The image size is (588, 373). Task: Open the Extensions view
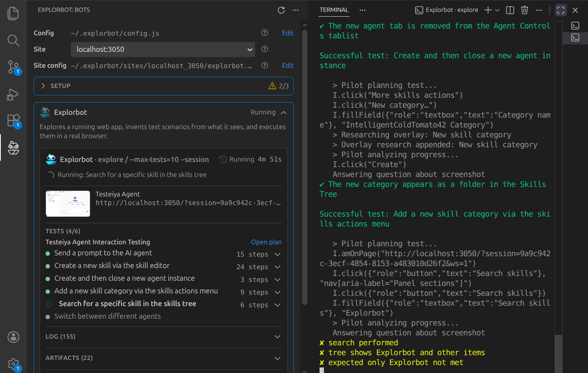tap(13, 121)
